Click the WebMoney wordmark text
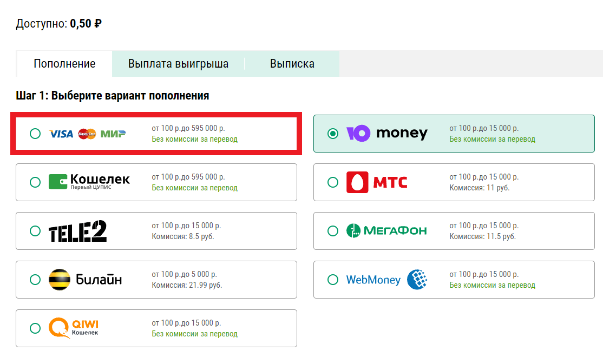603x364 pixels. click(x=373, y=280)
